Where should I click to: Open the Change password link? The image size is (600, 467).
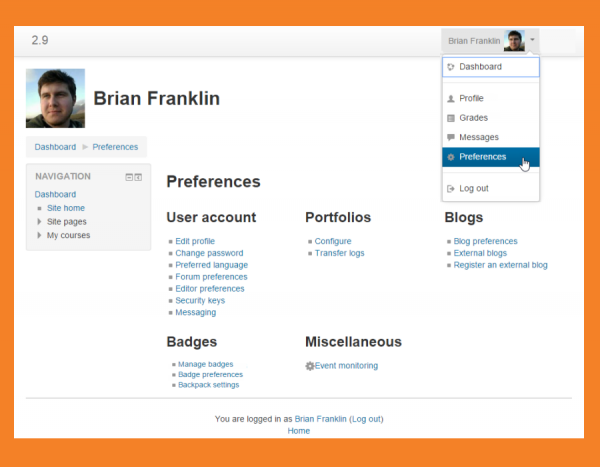coord(209,253)
